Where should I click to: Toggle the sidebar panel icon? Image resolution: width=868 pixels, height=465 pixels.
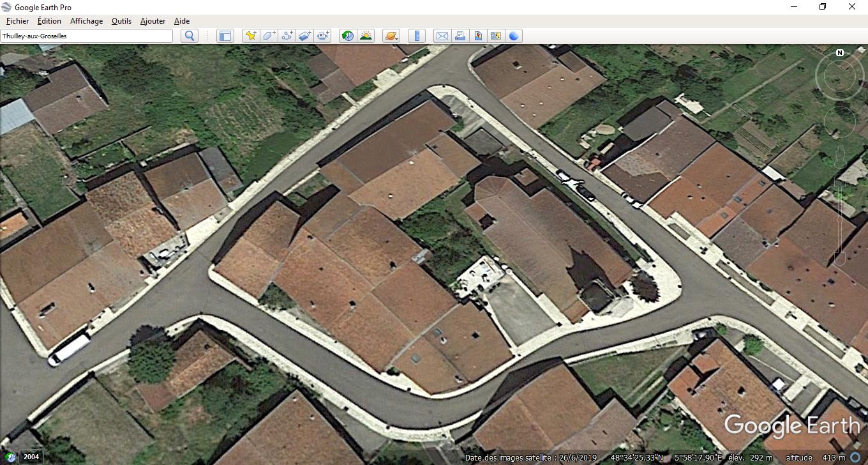[x=225, y=36]
